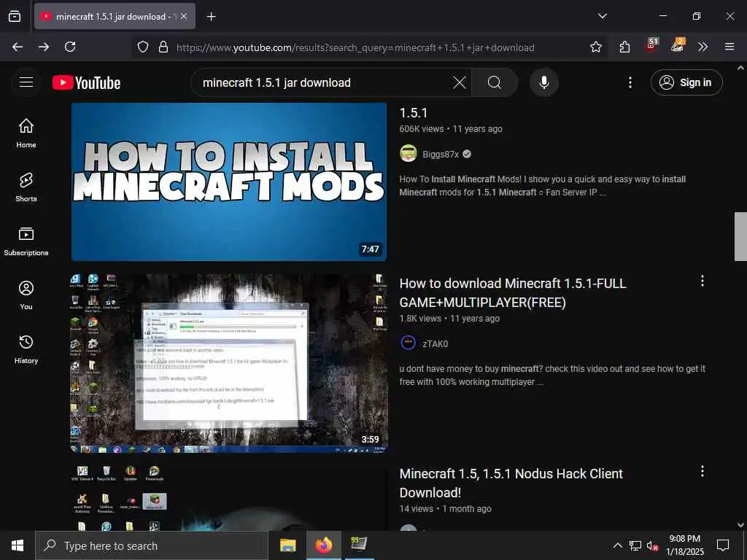Show site security padlock info
The image size is (747, 560).
click(x=163, y=47)
